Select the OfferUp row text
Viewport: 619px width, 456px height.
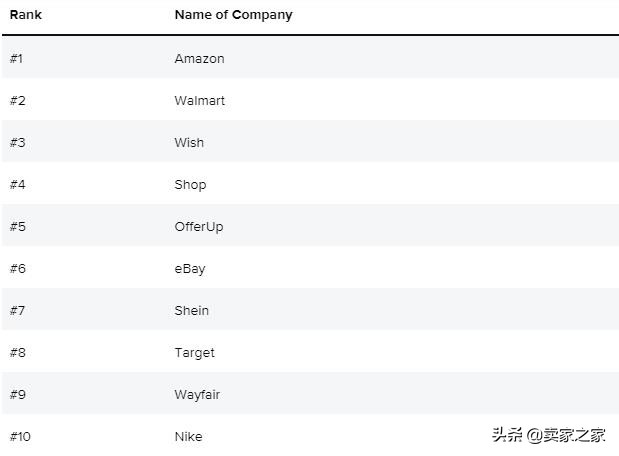(199, 226)
